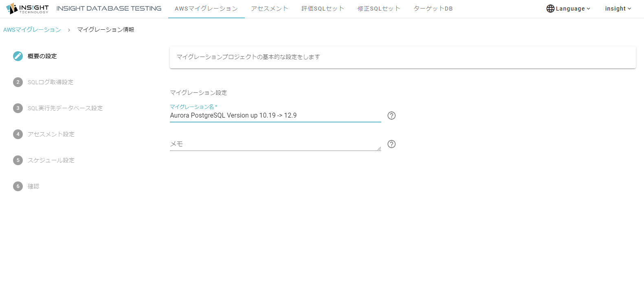Click step 5 circle icon

18,160
